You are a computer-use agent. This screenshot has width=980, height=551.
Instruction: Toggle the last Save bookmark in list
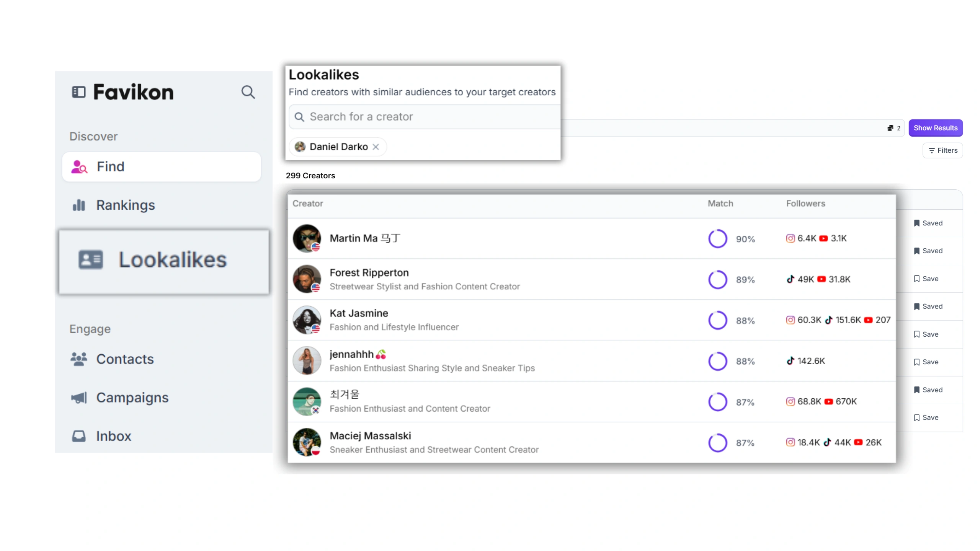pyautogui.click(x=926, y=417)
